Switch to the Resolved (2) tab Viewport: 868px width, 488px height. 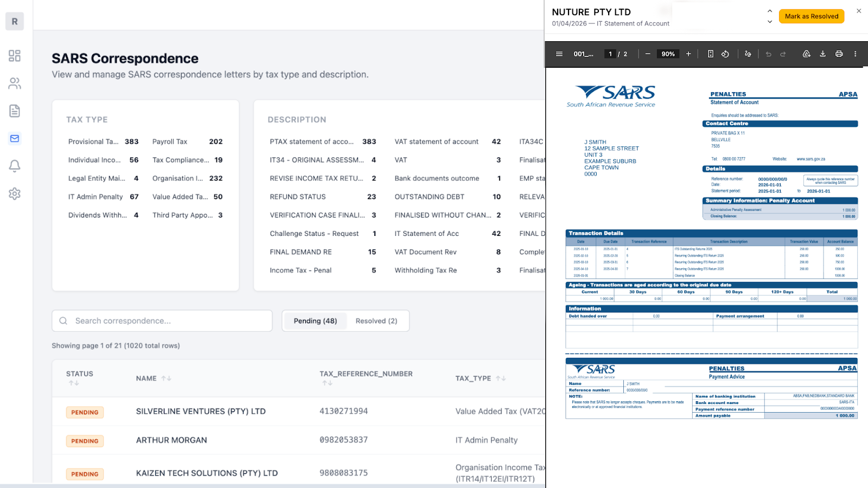[376, 321]
